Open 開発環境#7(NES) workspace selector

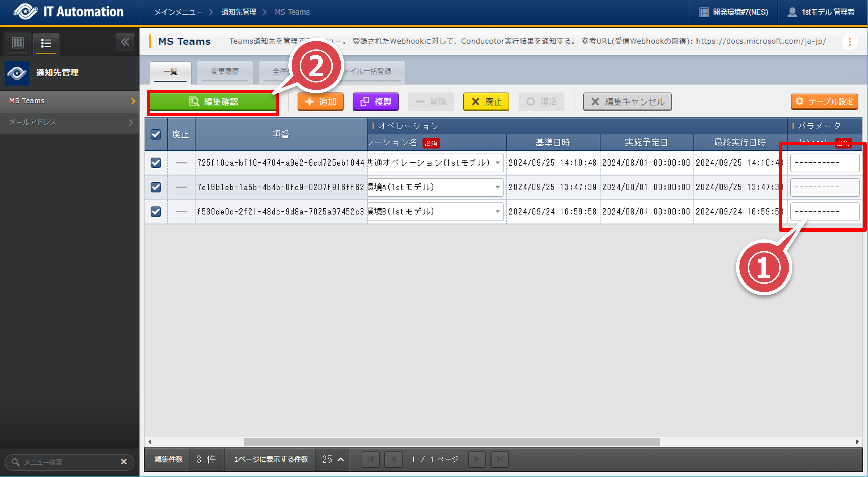coord(733,12)
